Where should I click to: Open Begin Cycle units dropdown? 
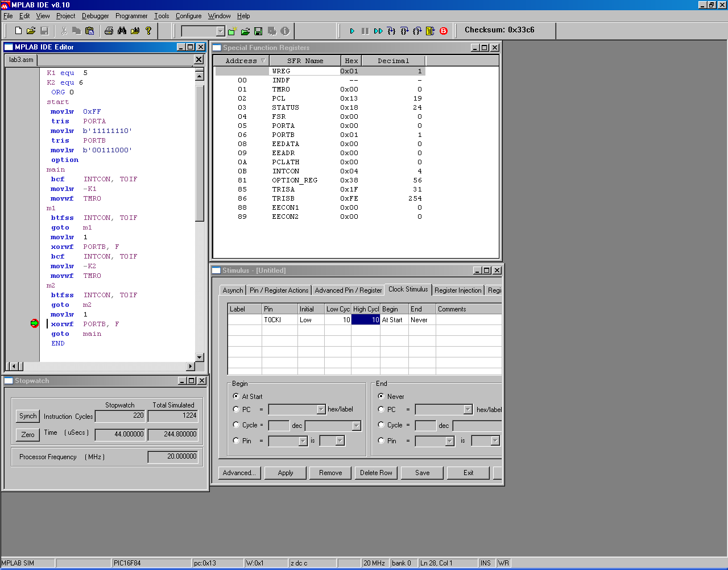pyautogui.click(x=356, y=425)
